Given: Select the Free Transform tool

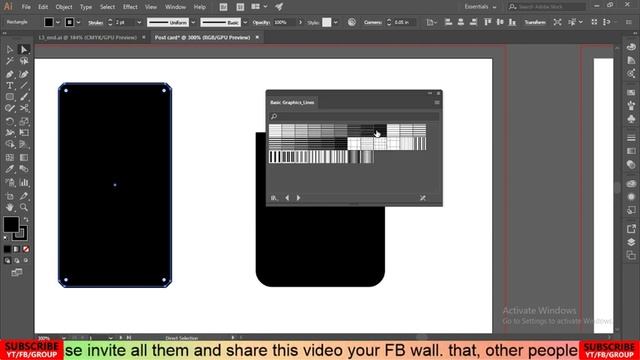Looking at the screenshot, I should click(x=24, y=133).
